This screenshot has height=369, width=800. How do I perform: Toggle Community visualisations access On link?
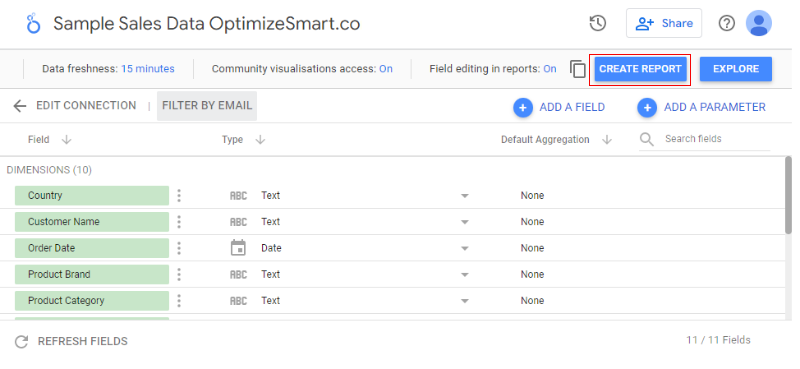tap(386, 68)
